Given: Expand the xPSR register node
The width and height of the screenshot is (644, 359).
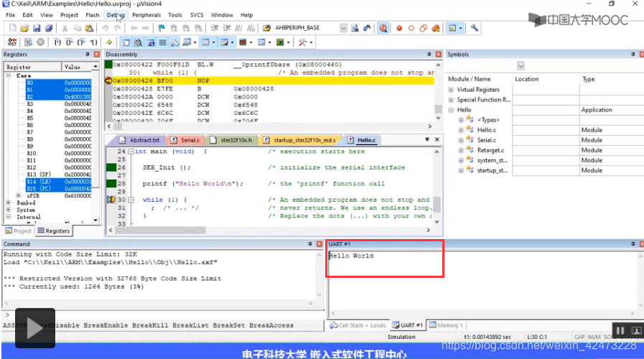Looking at the screenshot, I should (19, 195).
